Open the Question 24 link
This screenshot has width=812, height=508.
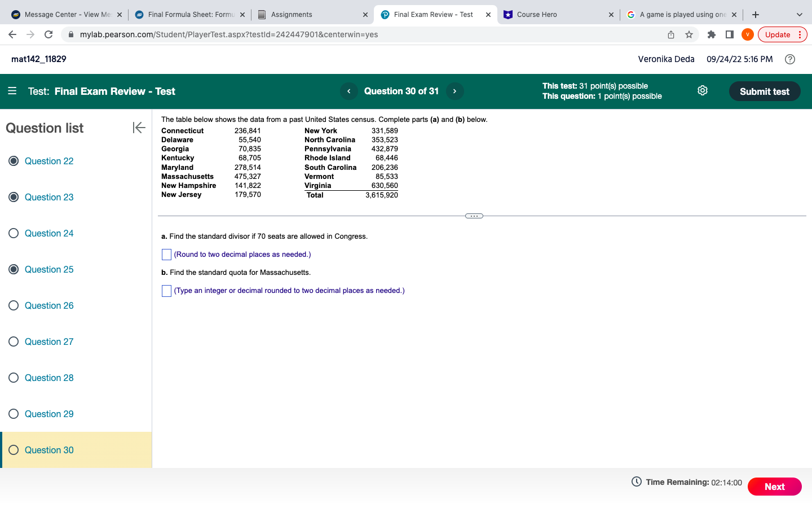[x=49, y=233]
